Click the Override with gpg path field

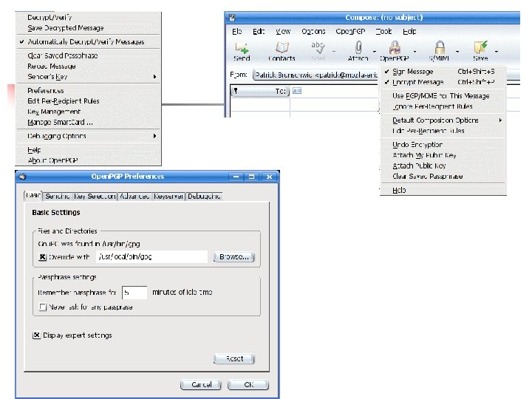click(151, 257)
